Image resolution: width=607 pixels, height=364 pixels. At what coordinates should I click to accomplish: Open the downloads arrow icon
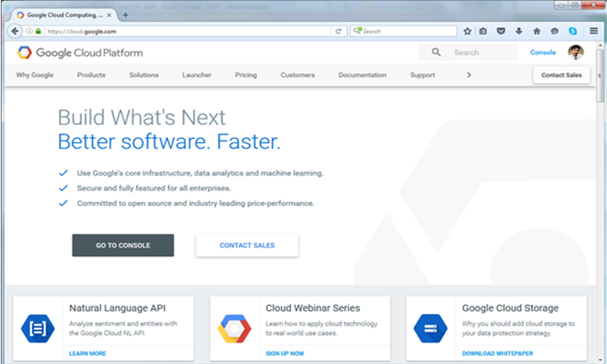click(x=519, y=32)
